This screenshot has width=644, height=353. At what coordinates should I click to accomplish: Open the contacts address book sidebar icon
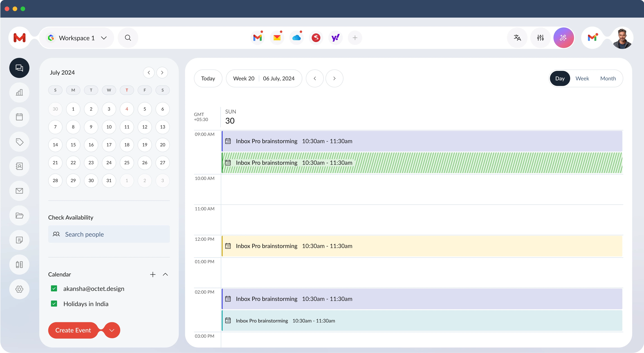19,166
